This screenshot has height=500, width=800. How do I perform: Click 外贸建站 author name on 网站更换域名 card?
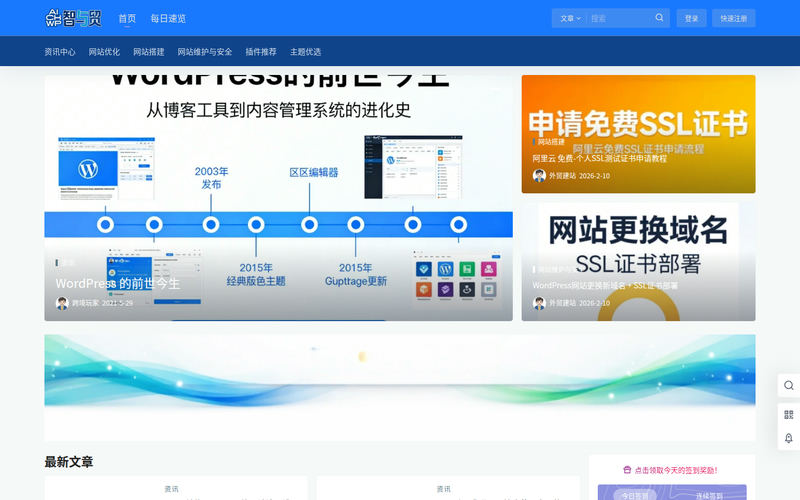562,303
